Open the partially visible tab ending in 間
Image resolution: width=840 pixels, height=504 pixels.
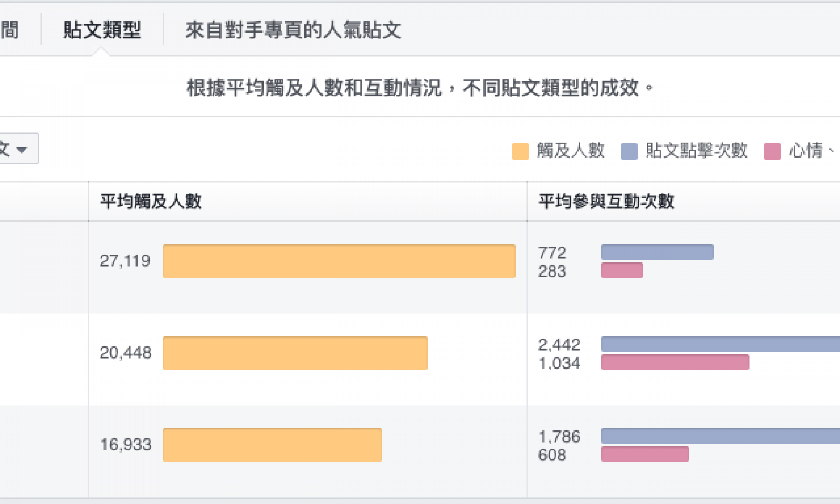[x=9, y=30]
